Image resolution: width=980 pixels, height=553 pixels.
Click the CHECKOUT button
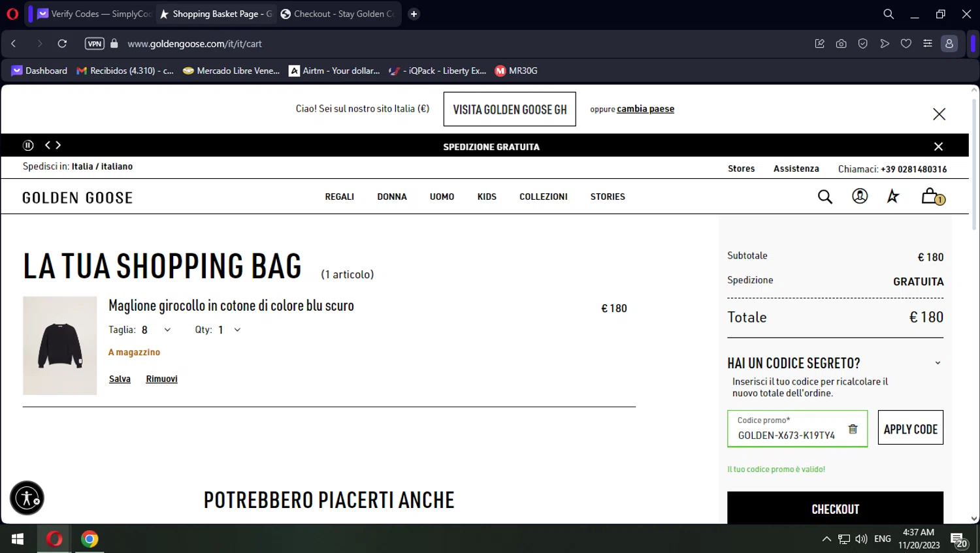(x=835, y=508)
